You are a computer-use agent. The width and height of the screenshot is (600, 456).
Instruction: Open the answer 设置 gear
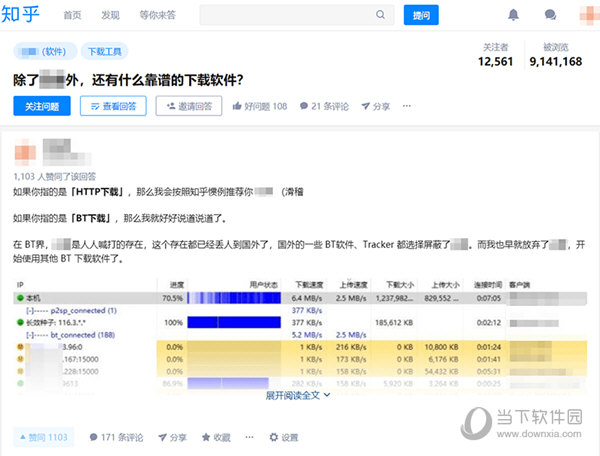(x=284, y=437)
